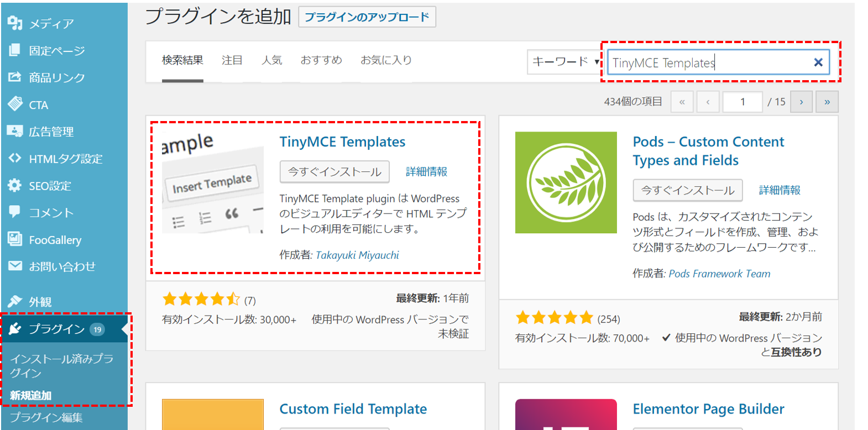Switch to the お気に入り tab
This screenshot has height=430, width=868.
click(386, 60)
